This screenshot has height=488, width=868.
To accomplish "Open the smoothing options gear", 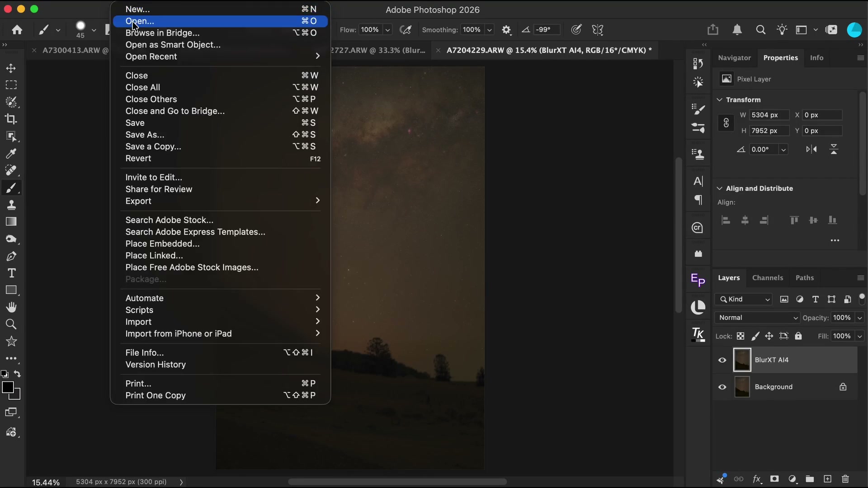I will (506, 30).
